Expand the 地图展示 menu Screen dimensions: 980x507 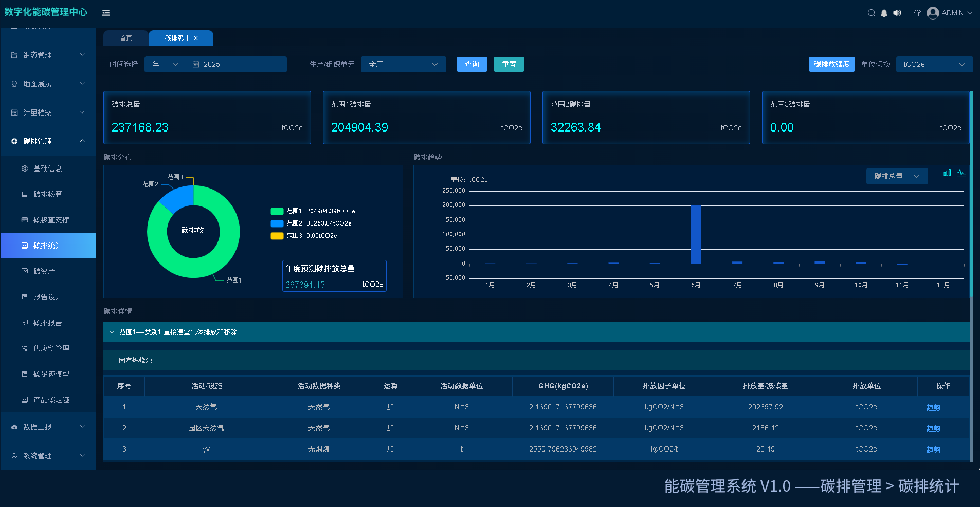pos(48,84)
